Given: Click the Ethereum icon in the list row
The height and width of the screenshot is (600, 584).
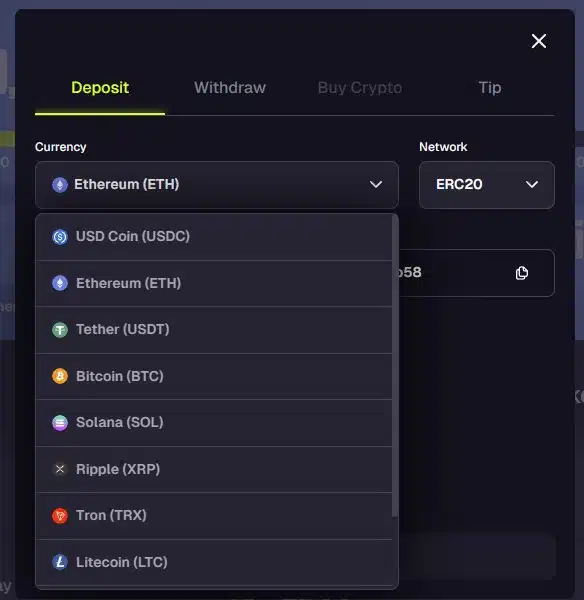Looking at the screenshot, I should coord(60,284).
